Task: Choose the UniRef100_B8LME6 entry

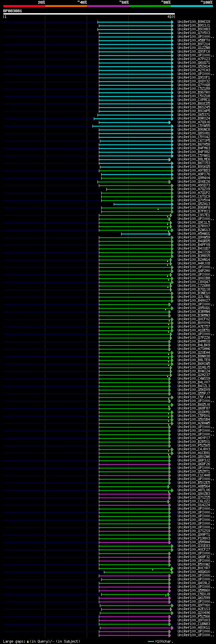Action: 194,159
